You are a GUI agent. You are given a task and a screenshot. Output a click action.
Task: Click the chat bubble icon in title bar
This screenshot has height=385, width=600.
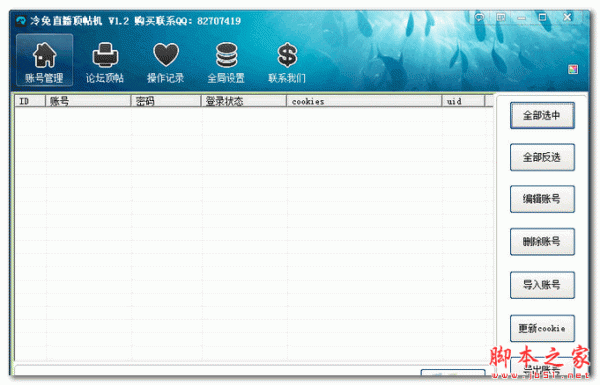[x=479, y=17]
